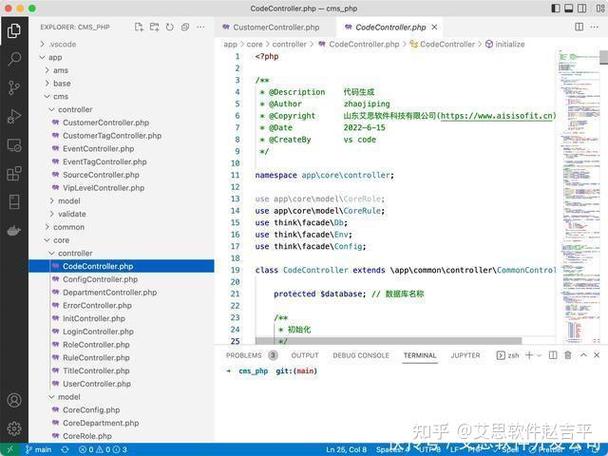Image resolution: width=608 pixels, height=456 pixels.
Task: Kill terminal with the trash icon
Action: (568, 355)
